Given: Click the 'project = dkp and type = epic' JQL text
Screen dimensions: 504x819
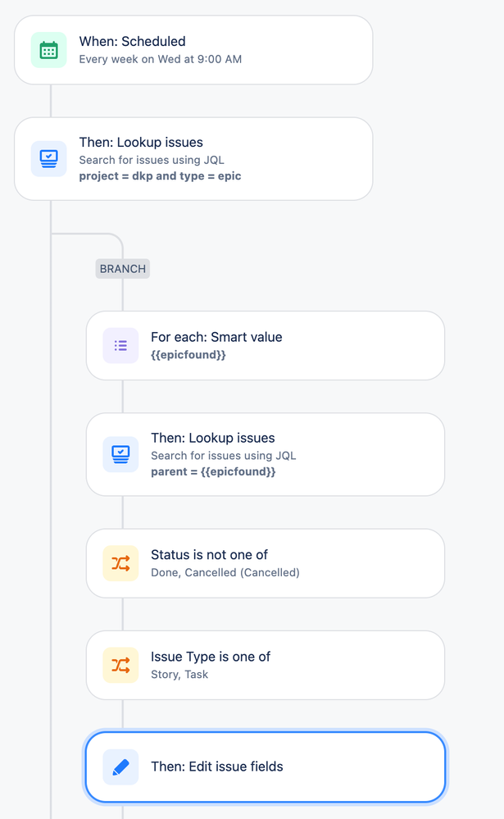Looking at the screenshot, I should (160, 176).
